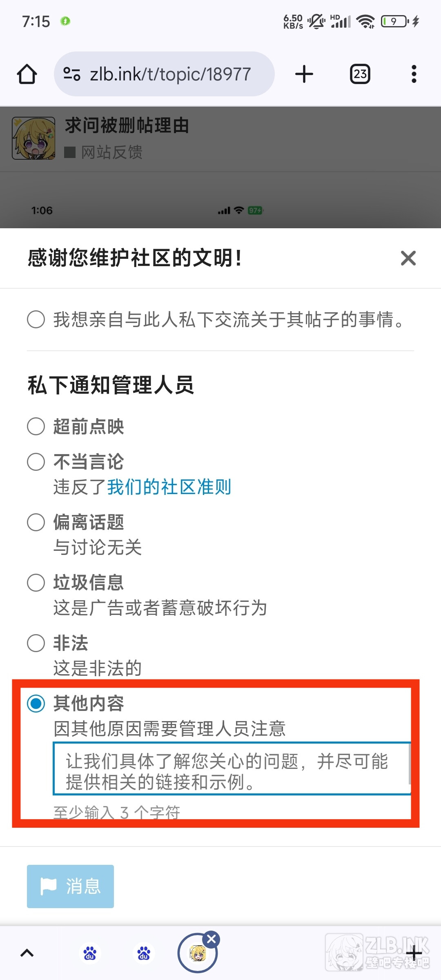The height and width of the screenshot is (980, 441).
Task: Tap the first Baidu paw tab icon
Action: tap(90, 953)
